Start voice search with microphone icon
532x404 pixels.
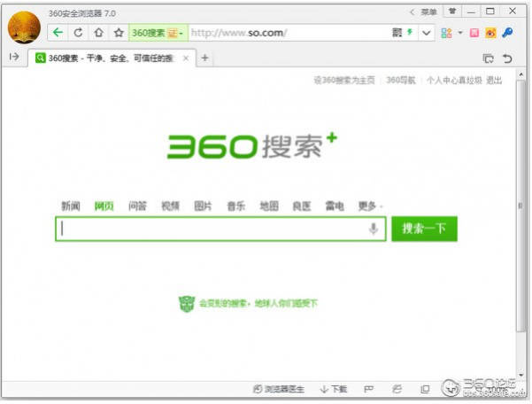point(374,229)
